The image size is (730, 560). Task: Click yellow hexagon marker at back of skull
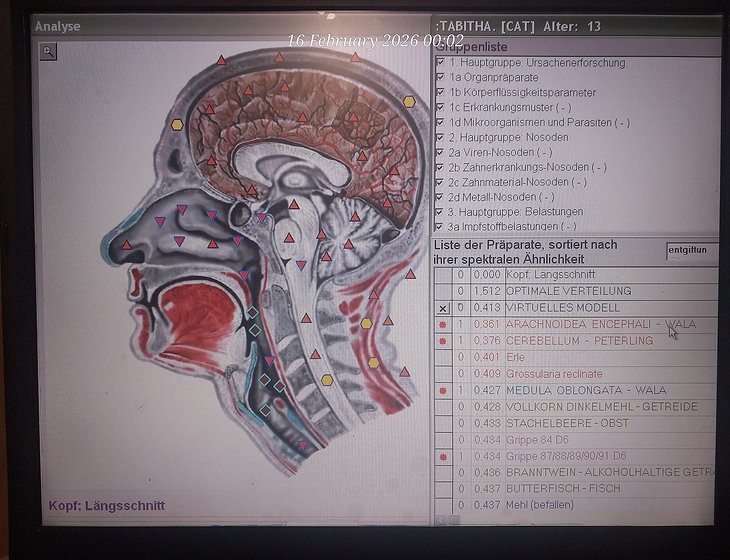click(x=409, y=101)
